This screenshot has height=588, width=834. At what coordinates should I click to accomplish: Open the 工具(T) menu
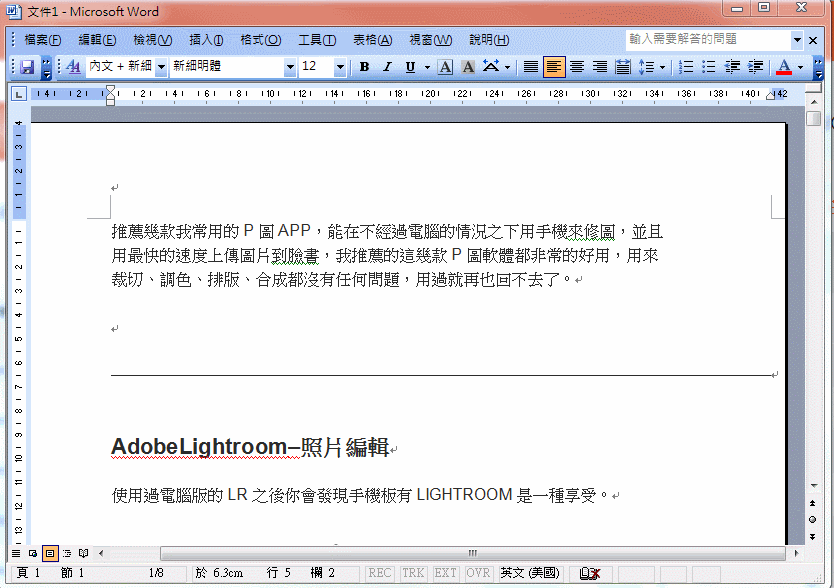[317, 40]
